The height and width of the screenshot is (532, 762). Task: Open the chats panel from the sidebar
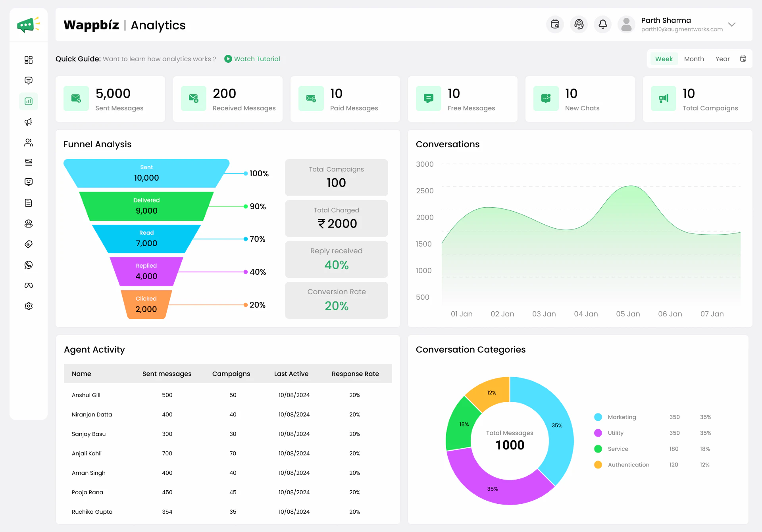pyautogui.click(x=28, y=81)
